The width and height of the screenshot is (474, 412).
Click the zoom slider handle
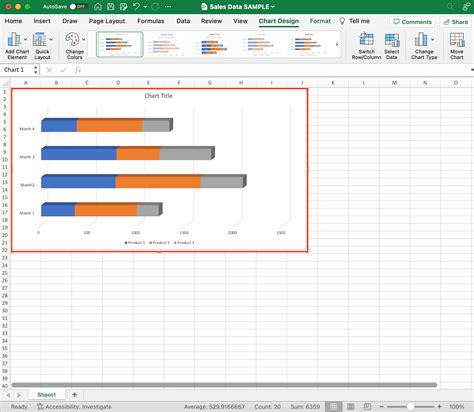pos(410,407)
